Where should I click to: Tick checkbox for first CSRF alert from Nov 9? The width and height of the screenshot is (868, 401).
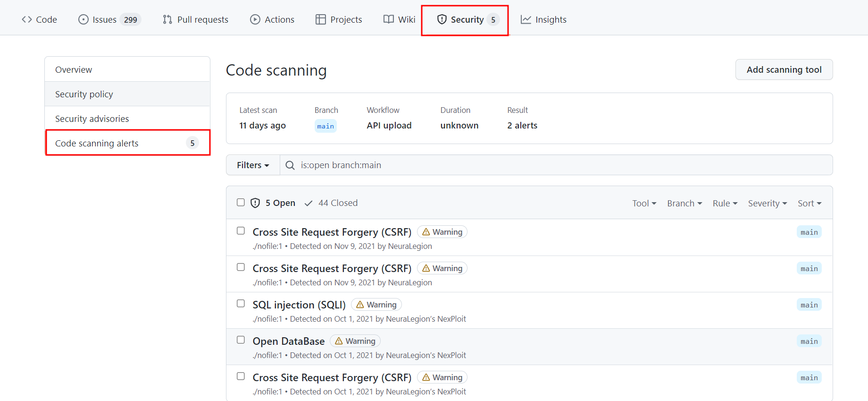coord(241,230)
